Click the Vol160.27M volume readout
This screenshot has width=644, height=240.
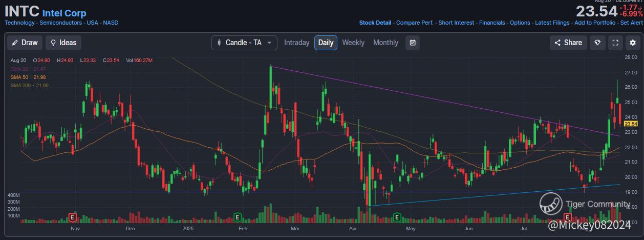(x=140, y=61)
